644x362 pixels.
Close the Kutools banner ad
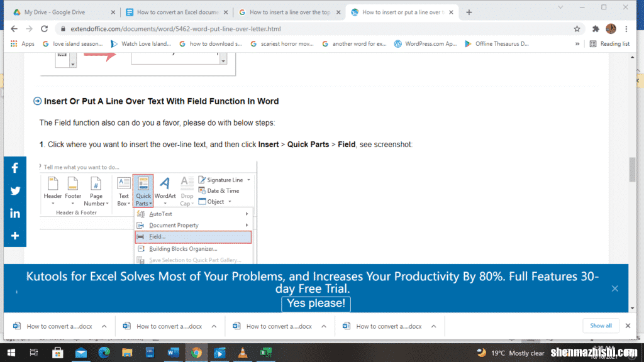click(615, 288)
